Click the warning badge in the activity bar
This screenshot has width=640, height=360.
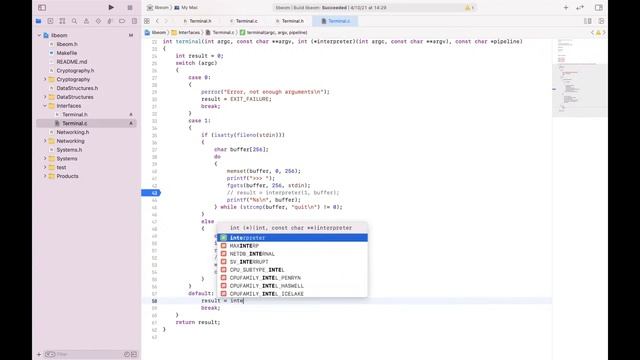click(x=469, y=7)
